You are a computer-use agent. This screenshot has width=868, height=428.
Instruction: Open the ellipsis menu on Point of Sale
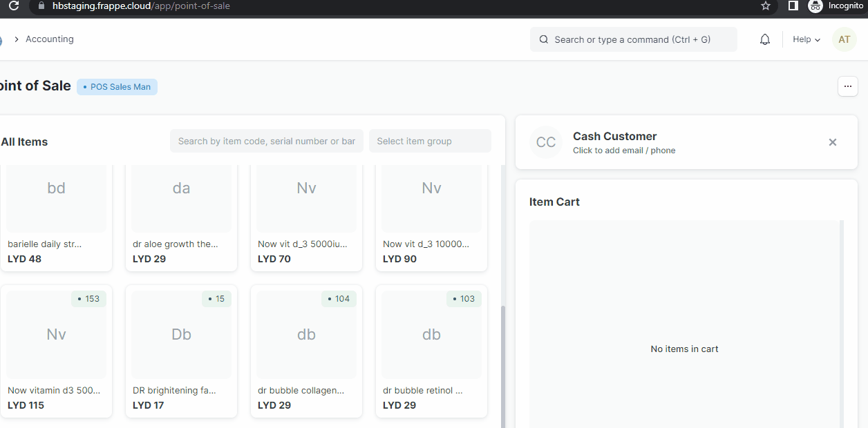tap(847, 86)
